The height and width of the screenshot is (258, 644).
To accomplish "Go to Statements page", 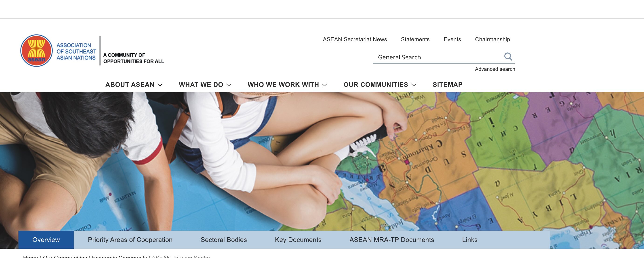I will tap(415, 39).
